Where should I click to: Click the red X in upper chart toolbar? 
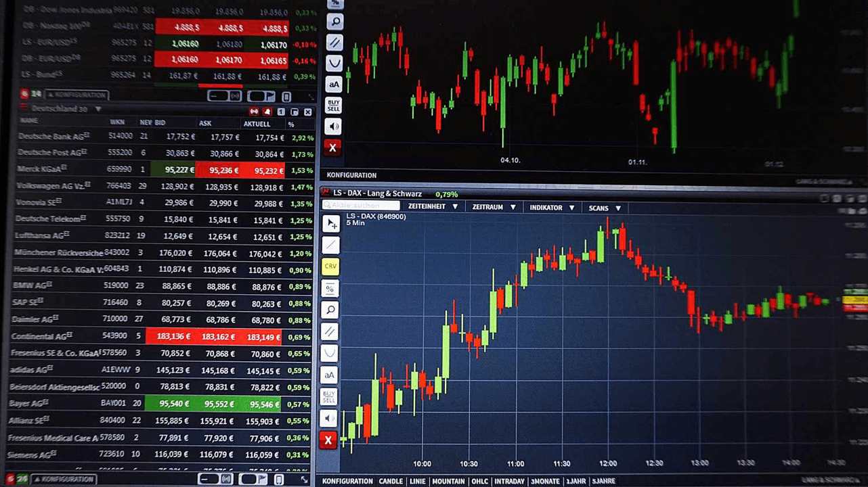[x=332, y=147]
